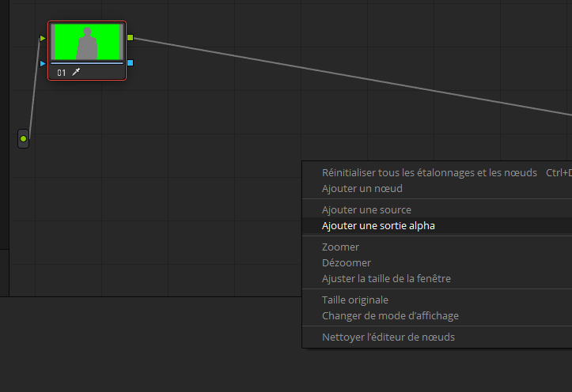Select "Dézoomer" to zoom out
Viewport: 572px width, 392px height.
tap(346, 262)
